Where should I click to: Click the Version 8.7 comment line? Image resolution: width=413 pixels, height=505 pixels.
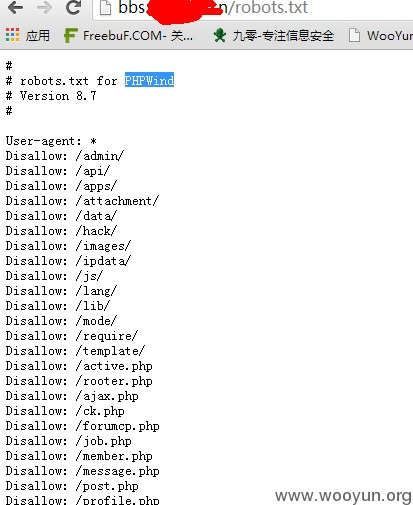click(x=51, y=96)
